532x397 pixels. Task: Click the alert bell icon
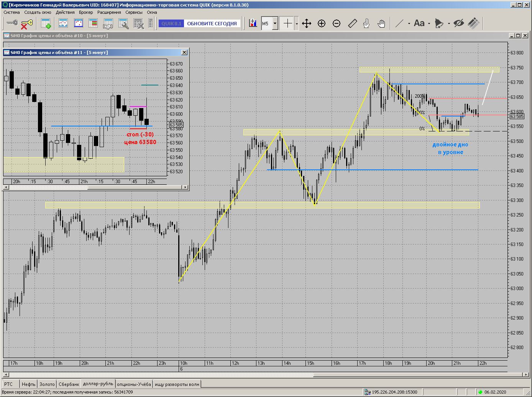439,23
